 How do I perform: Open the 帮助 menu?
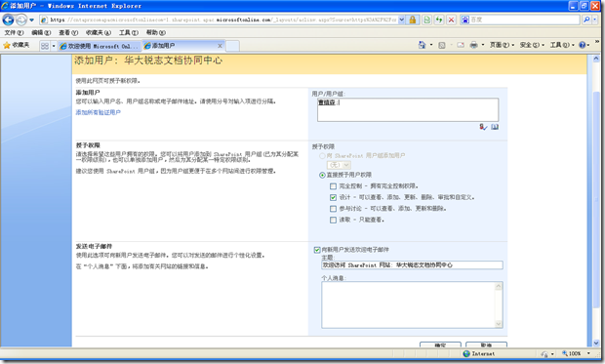pyautogui.click(x=155, y=33)
